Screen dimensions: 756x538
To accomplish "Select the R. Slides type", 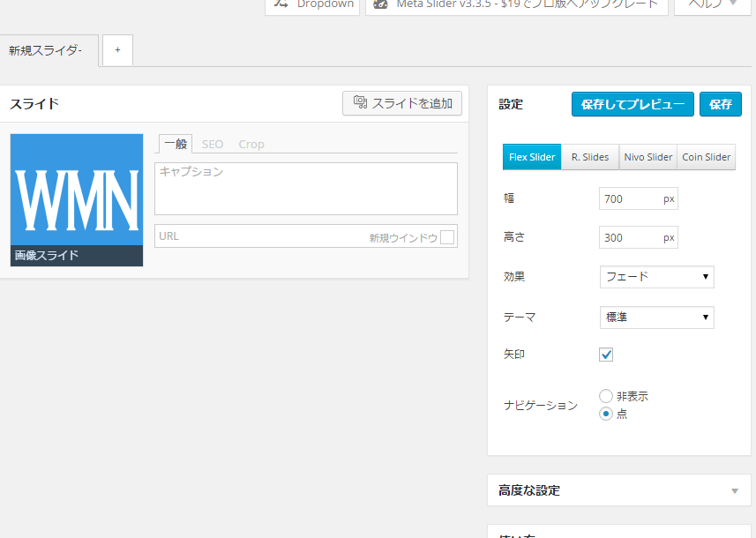I will (589, 156).
